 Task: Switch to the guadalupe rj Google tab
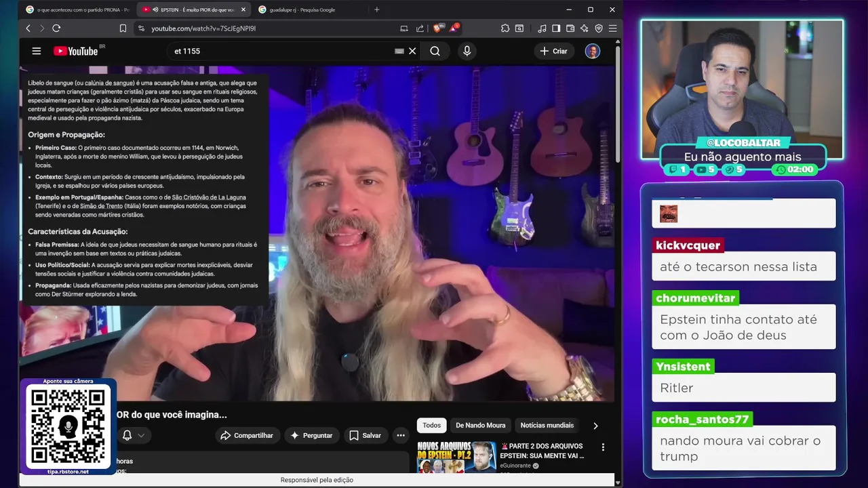309,9
